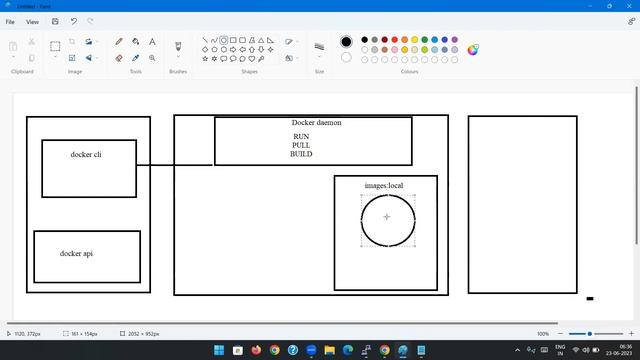Click the Copy icon
Viewport: 640px width, 360px height.
click(31, 58)
